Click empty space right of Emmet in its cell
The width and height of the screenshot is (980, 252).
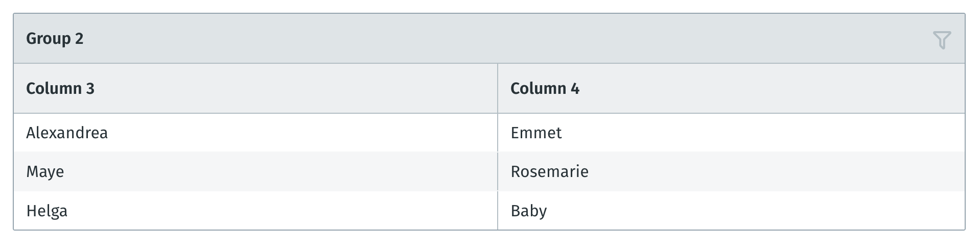(x=763, y=133)
